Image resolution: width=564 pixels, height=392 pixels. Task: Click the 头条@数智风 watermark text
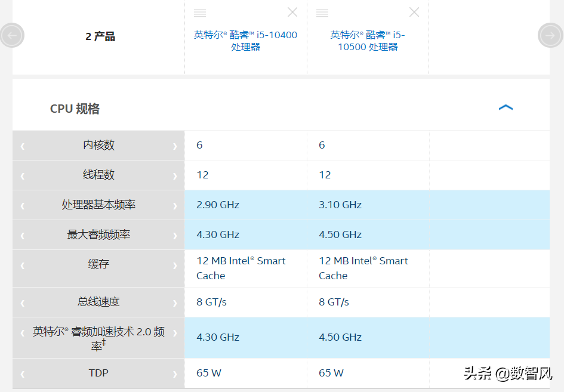pyautogui.click(x=506, y=372)
